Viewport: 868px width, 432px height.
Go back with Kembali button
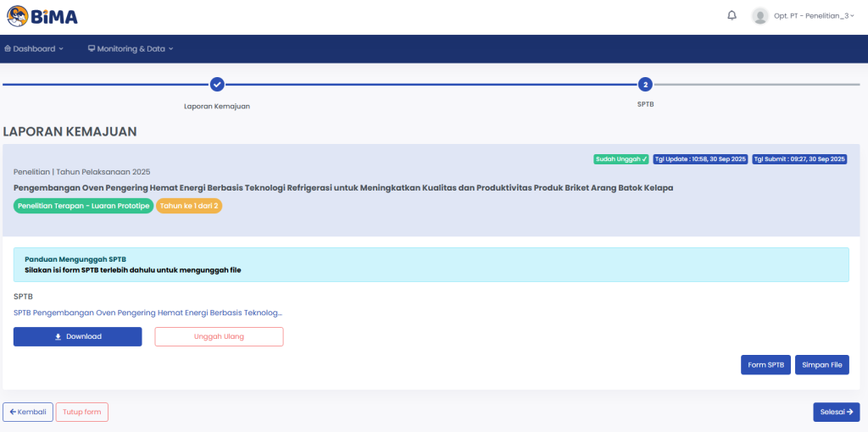[x=28, y=413]
